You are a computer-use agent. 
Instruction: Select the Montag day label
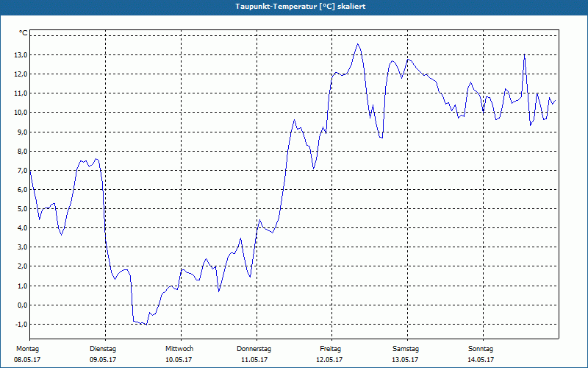(x=27, y=349)
